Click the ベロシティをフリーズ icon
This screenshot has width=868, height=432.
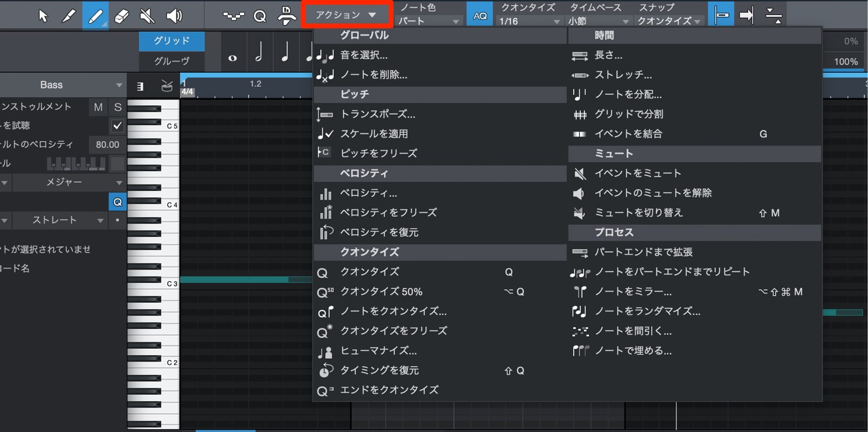point(326,213)
